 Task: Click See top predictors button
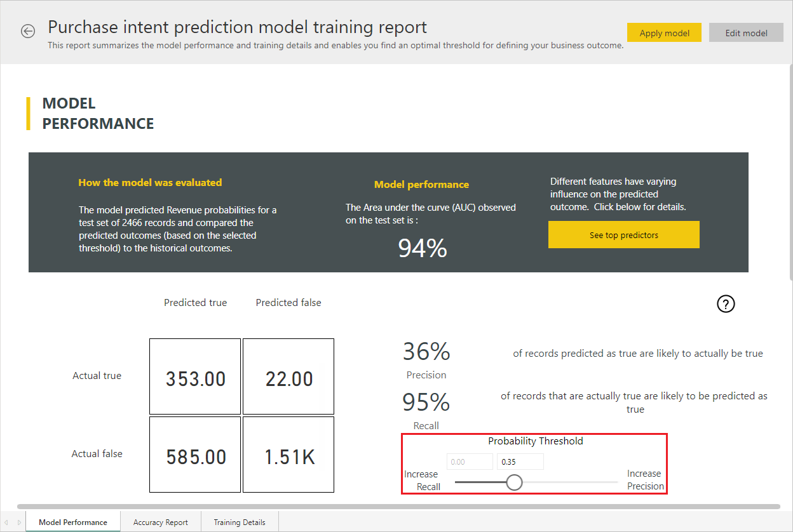[624, 235]
